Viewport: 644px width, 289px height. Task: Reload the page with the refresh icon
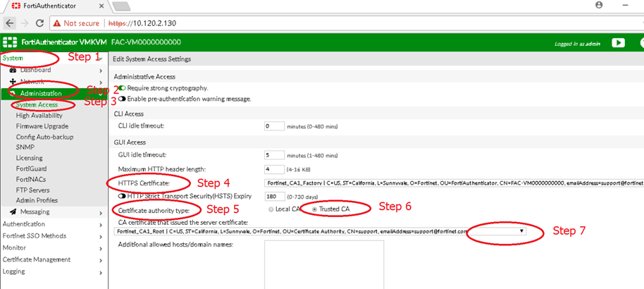pyautogui.click(x=39, y=23)
